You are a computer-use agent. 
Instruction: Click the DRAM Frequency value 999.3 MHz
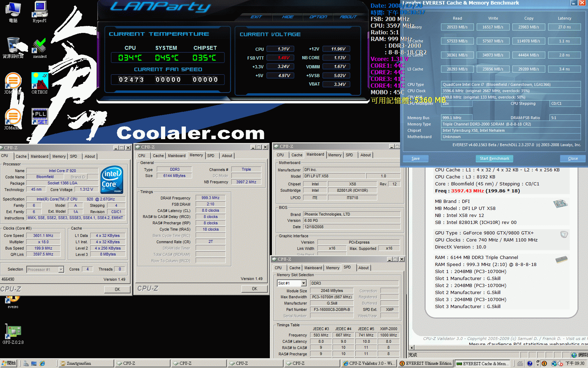pyautogui.click(x=210, y=198)
